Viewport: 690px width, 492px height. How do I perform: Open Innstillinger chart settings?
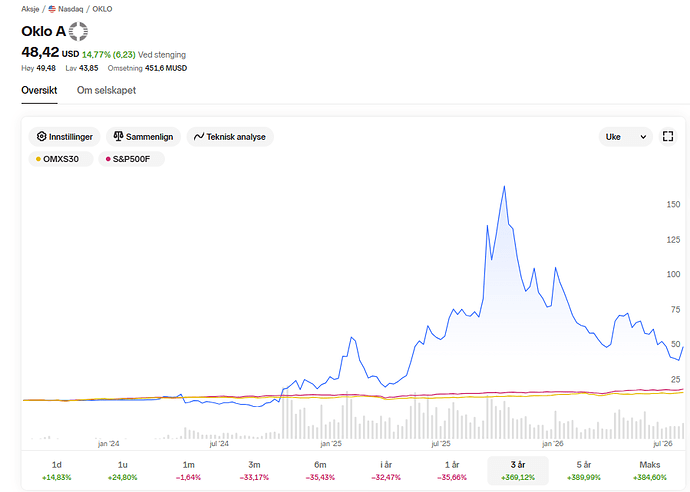click(x=65, y=137)
